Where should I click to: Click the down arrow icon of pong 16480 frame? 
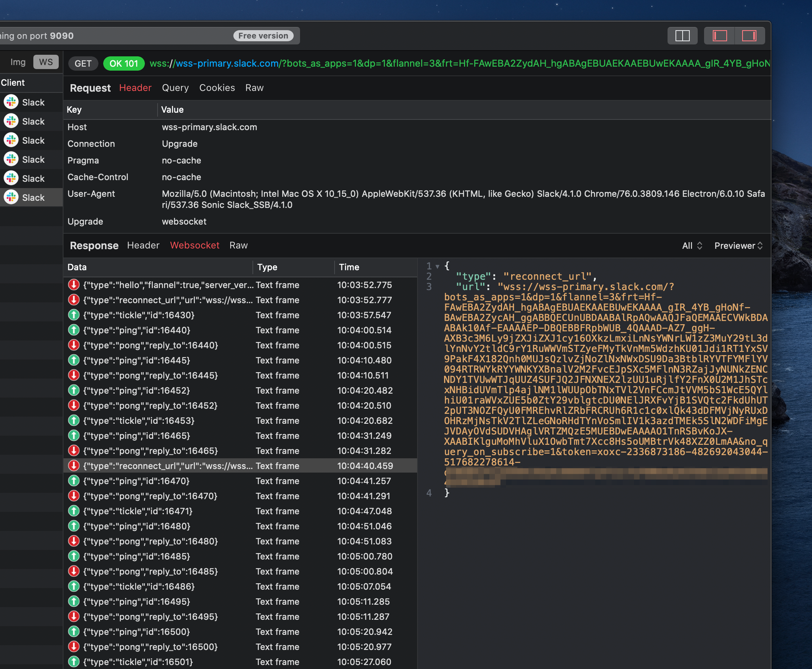pos(73,541)
